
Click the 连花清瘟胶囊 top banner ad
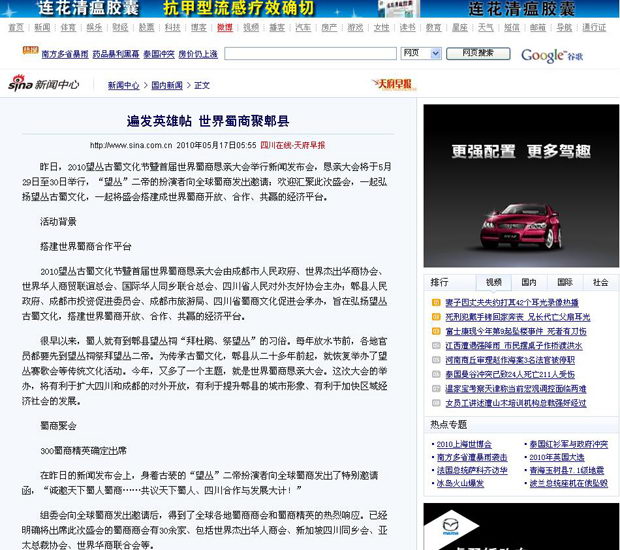[x=310, y=9]
